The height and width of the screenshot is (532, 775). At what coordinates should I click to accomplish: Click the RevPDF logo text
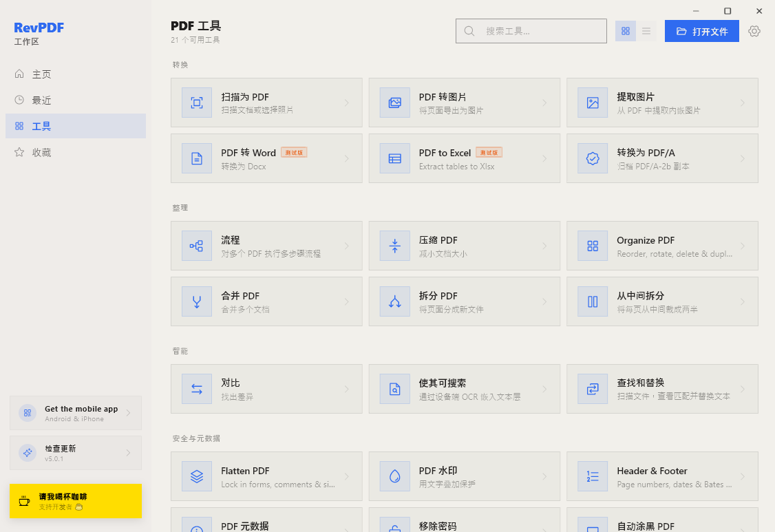click(39, 28)
